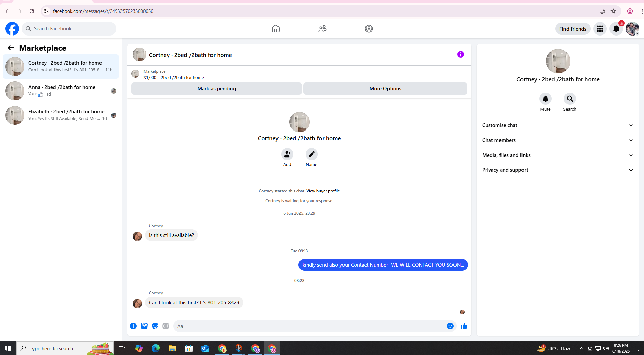This screenshot has width=644, height=355.
Task: Show hidden icons in the system tray
Action: (x=581, y=348)
